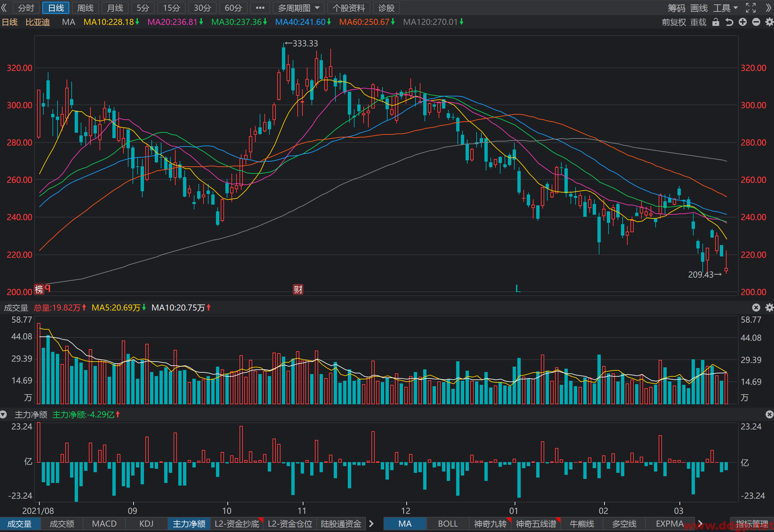This screenshot has width=774, height=532.
Task: Zoom in chart with plus icon
Action: [743, 22]
